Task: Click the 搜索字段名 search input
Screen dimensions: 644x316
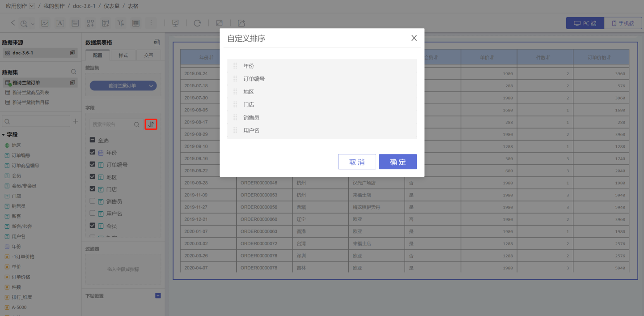Action: (x=112, y=124)
